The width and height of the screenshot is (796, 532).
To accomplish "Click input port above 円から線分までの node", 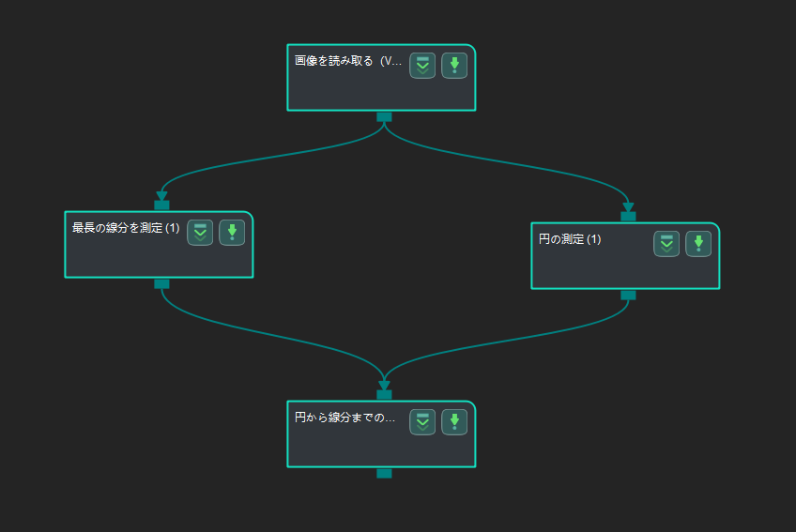I will coord(384,394).
